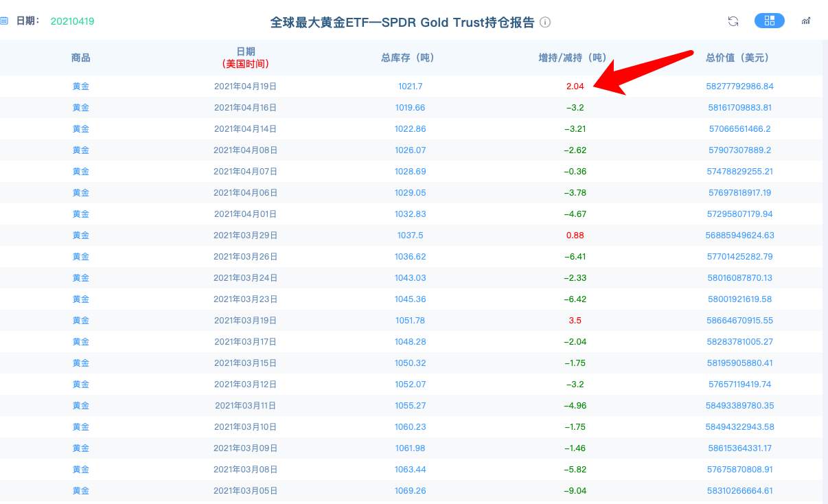This screenshot has width=828, height=504.
Task: Click the info icon beside the report title
Action: tap(545, 22)
